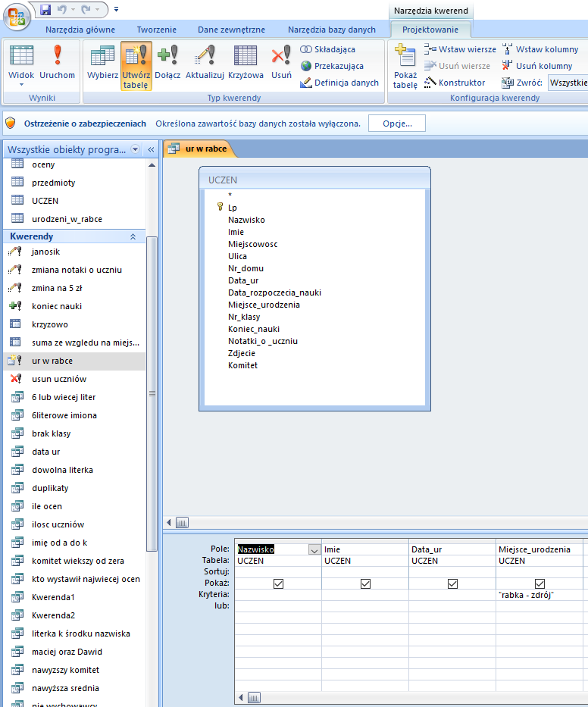Viewport: 588px width, 707px height.
Task: Expand the Widok view dropdown
Action: coord(21,84)
